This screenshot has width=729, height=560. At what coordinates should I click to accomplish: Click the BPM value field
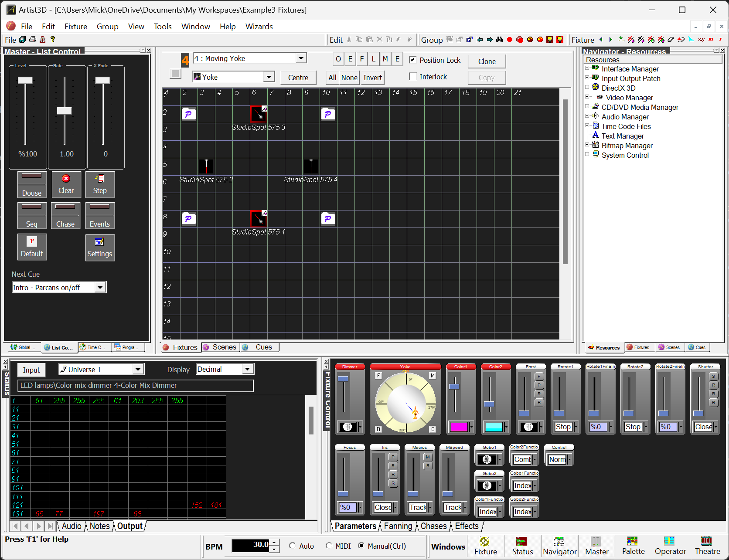point(251,545)
